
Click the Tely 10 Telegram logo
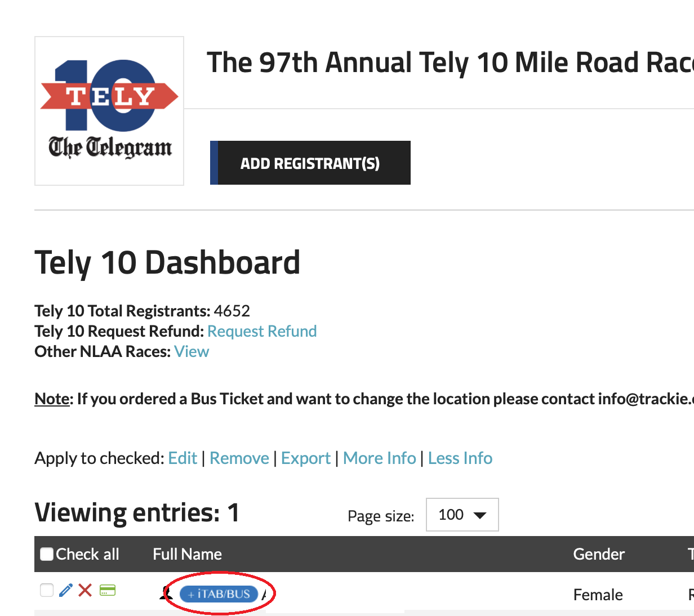tap(109, 111)
